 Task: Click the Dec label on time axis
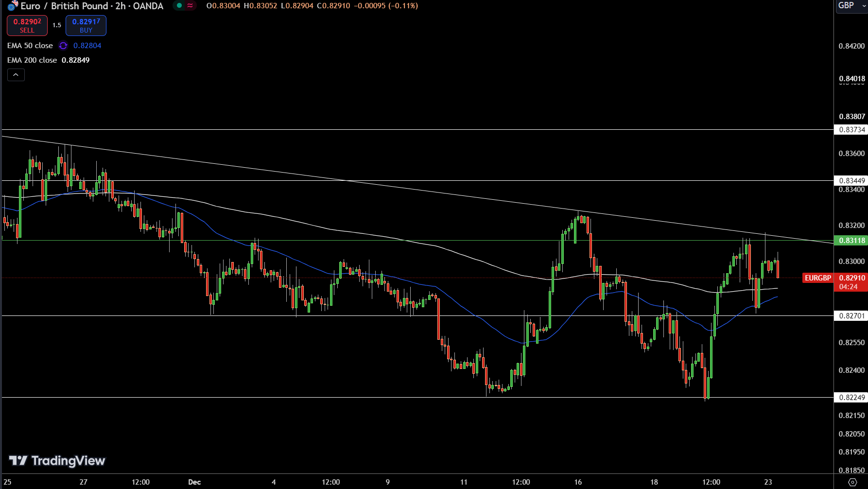194,482
